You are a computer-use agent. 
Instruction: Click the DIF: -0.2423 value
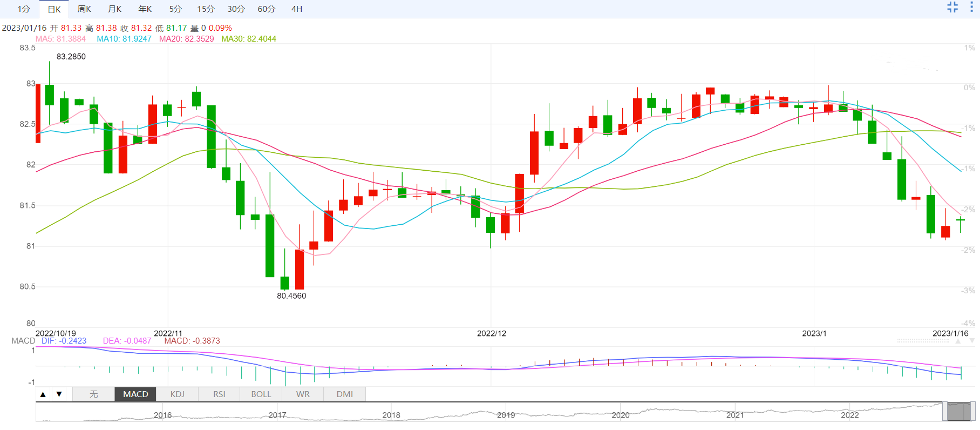tap(64, 341)
